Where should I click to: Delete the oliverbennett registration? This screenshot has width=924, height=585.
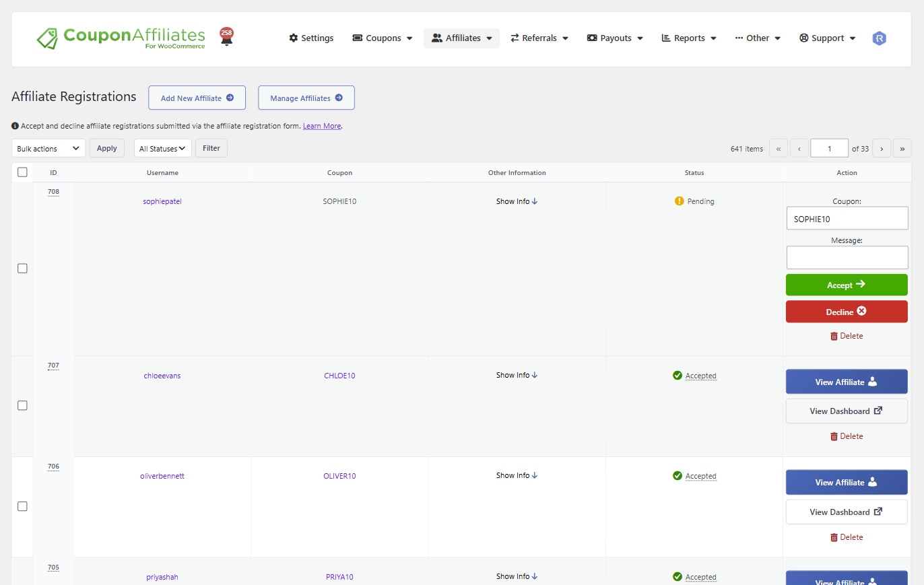[847, 537]
